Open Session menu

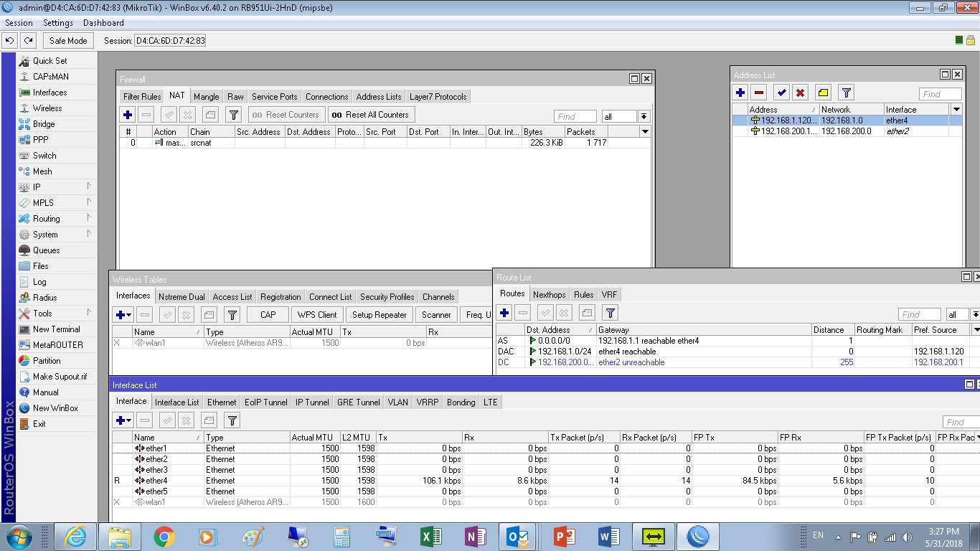pyautogui.click(x=19, y=23)
